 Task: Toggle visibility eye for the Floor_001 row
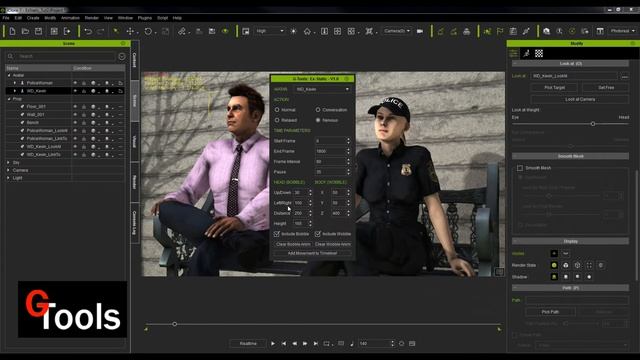pos(75,107)
